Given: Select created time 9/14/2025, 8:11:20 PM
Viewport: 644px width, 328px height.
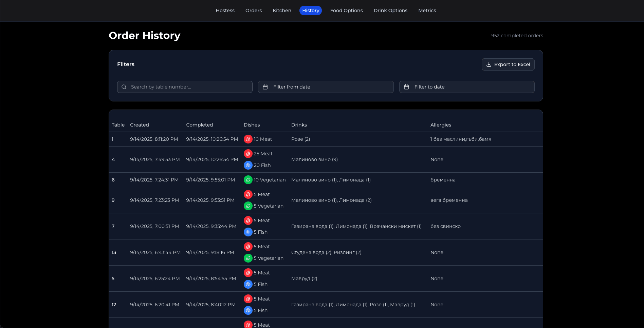Looking at the screenshot, I should pyautogui.click(x=154, y=139).
